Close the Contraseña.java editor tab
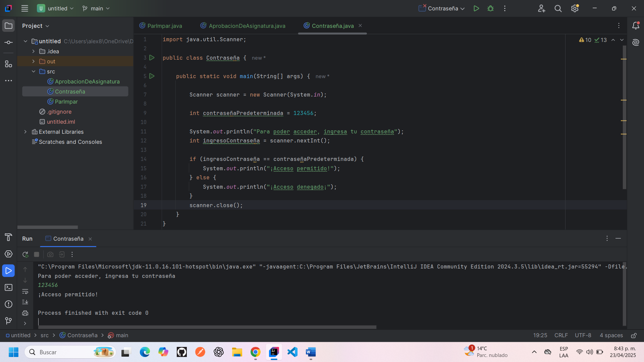The height and width of the screenshot is (362, 644). click(x=360, y=26)
